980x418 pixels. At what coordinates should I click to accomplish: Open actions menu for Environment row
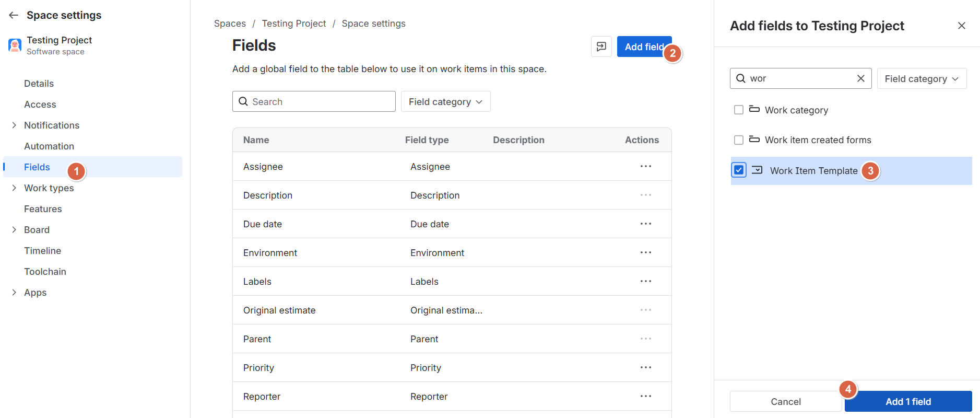pos(646,252)
